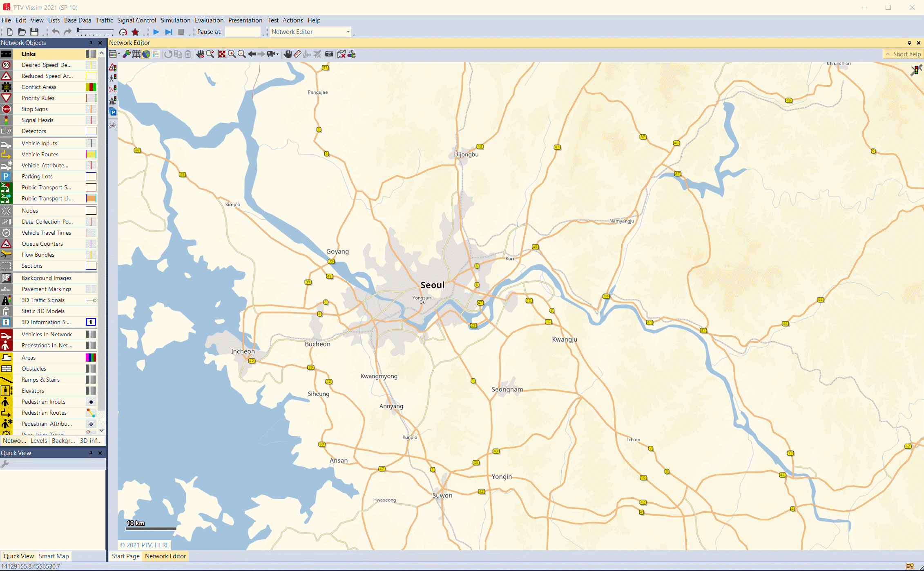
Task: Switch to the Smart Map tab
Action: coord(54,556)
